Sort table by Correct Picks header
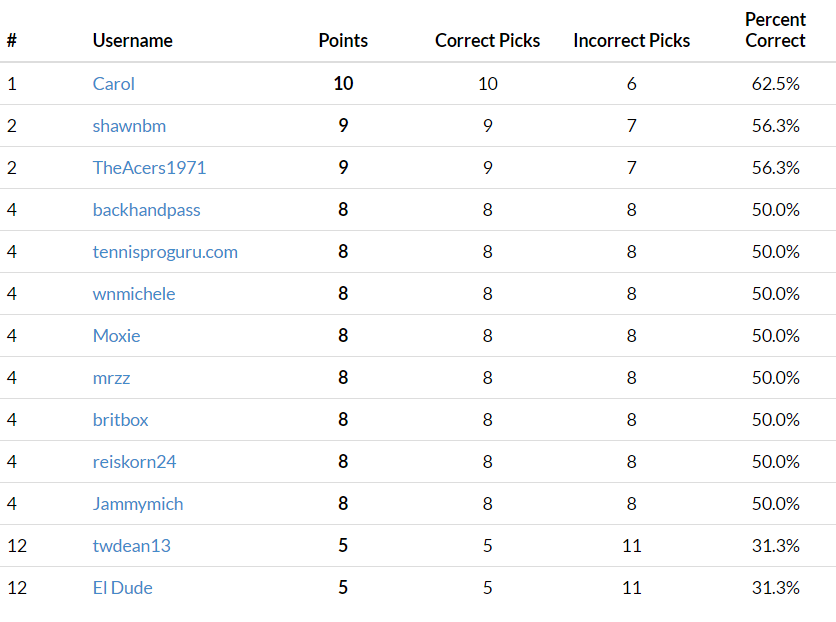Screen dimensions: 836x622 pyautogui.click(x=487, y=41)
